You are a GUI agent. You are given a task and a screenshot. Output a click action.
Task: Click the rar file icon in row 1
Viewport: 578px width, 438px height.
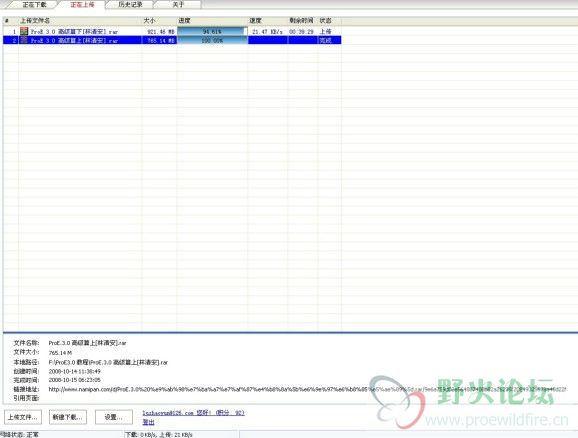pos(24,31)
